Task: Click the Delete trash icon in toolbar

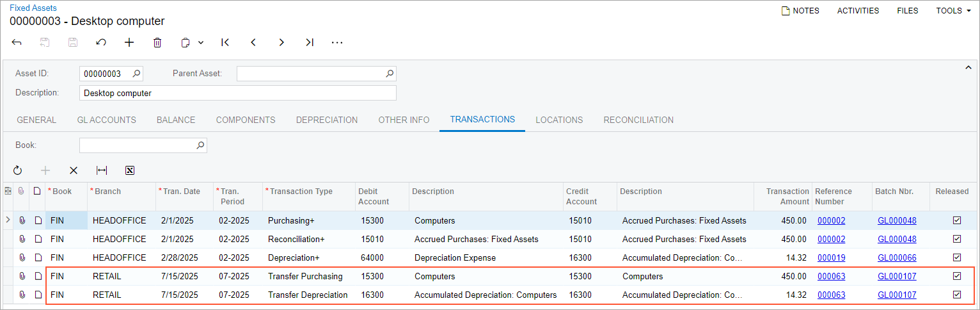Action: [x=157, y=42]
